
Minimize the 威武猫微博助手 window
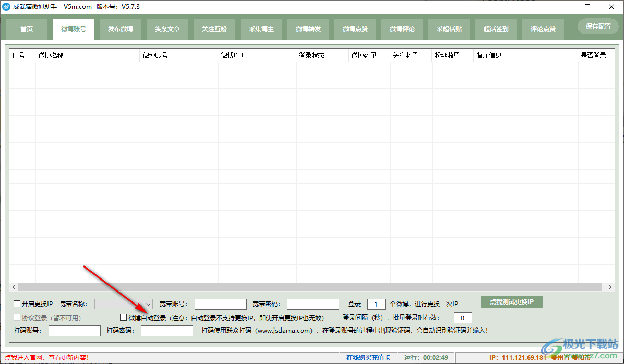[564, 7]
